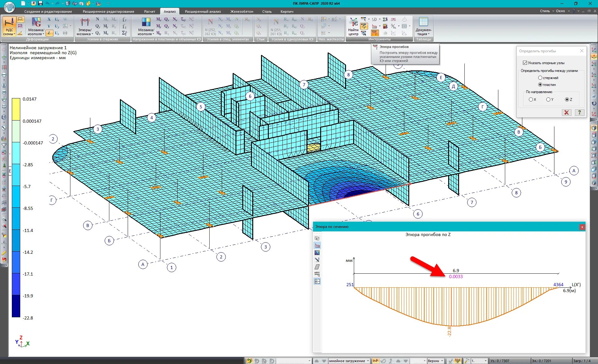Click red X cancel button in dialog
Image resolution: width=598 pixels, height=364 pixels.
click(567, 112)
